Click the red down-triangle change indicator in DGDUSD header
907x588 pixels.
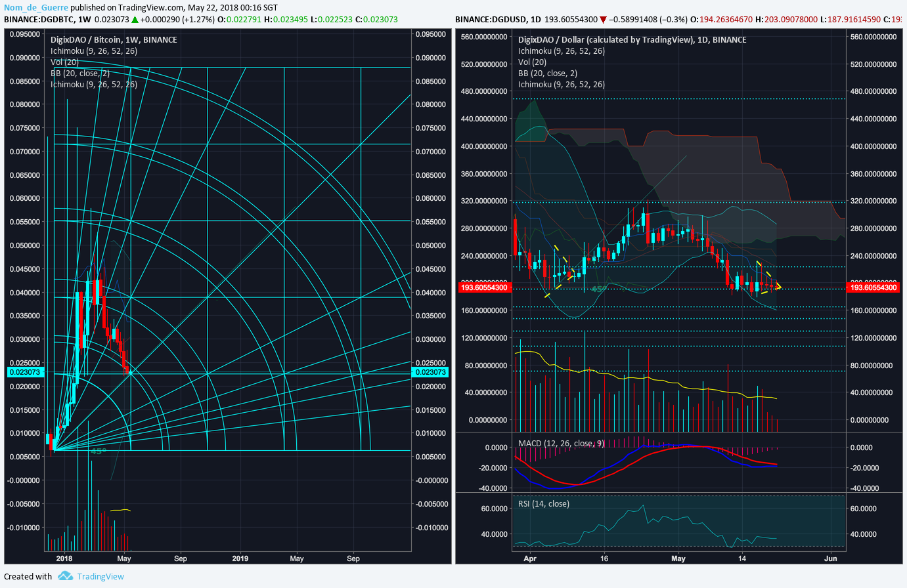pyautogui.click(x=603, y=20)
